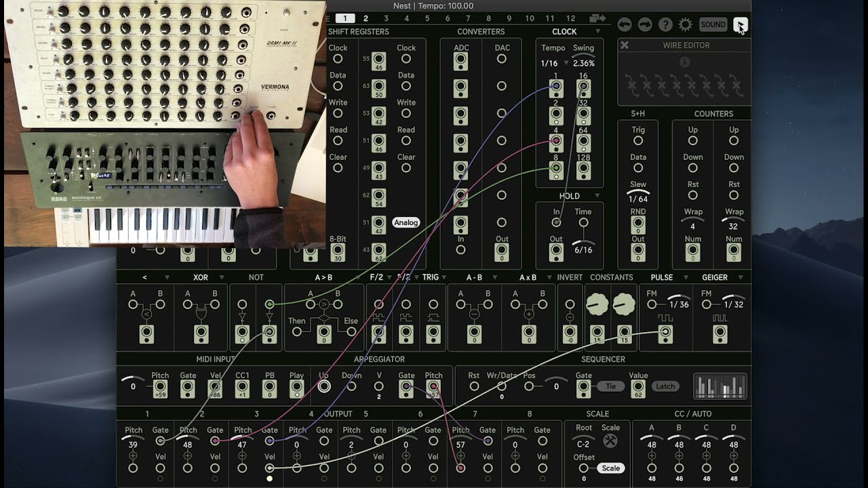Click the first Constants knob
Screen dimensions: 868x488
click(x=597, y=306)
